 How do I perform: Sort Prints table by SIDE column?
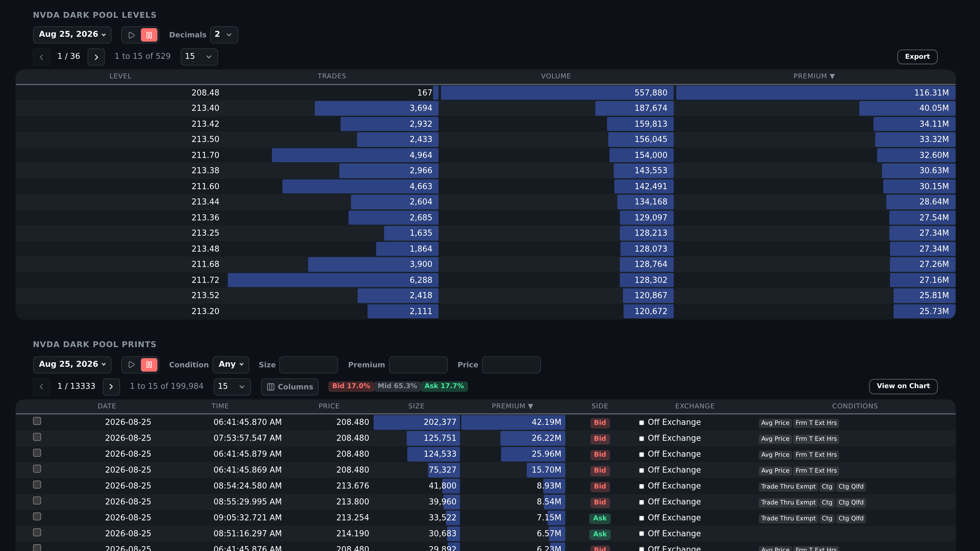(600, 406)
